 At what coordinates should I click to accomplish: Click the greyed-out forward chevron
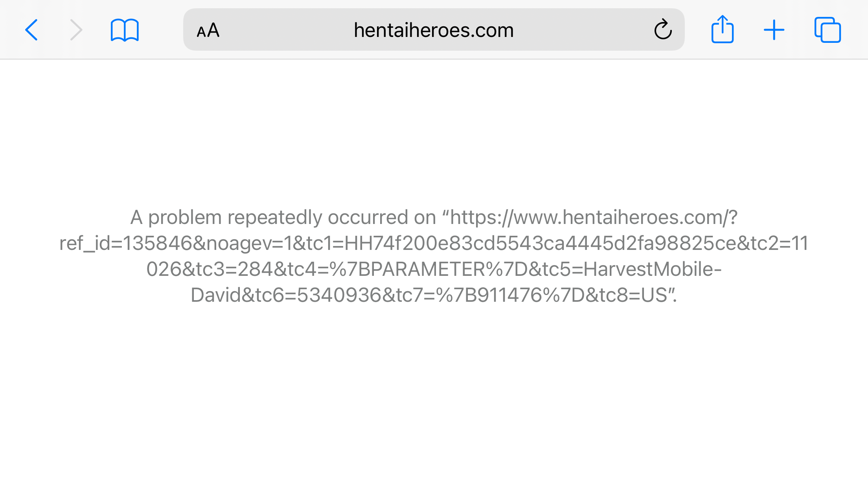click(x=76, y=30)
